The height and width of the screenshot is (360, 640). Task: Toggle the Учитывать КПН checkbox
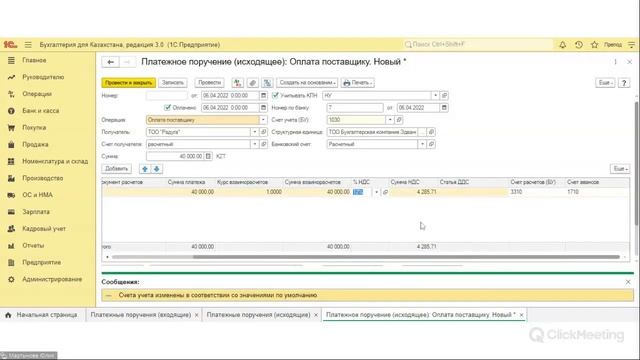(276, 96)
